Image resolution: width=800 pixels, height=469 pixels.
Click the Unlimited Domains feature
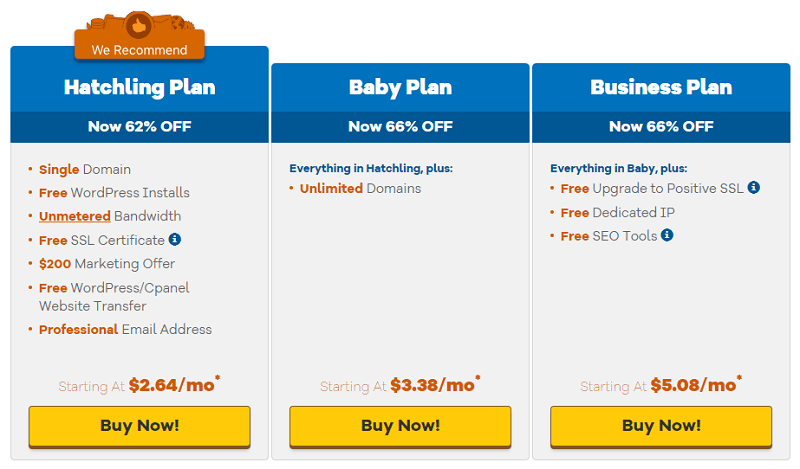360,189
